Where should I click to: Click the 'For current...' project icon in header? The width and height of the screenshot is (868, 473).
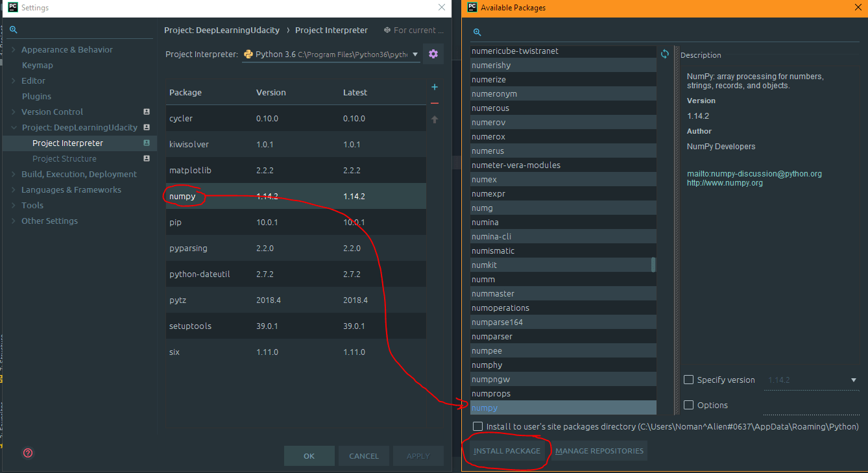387,30
